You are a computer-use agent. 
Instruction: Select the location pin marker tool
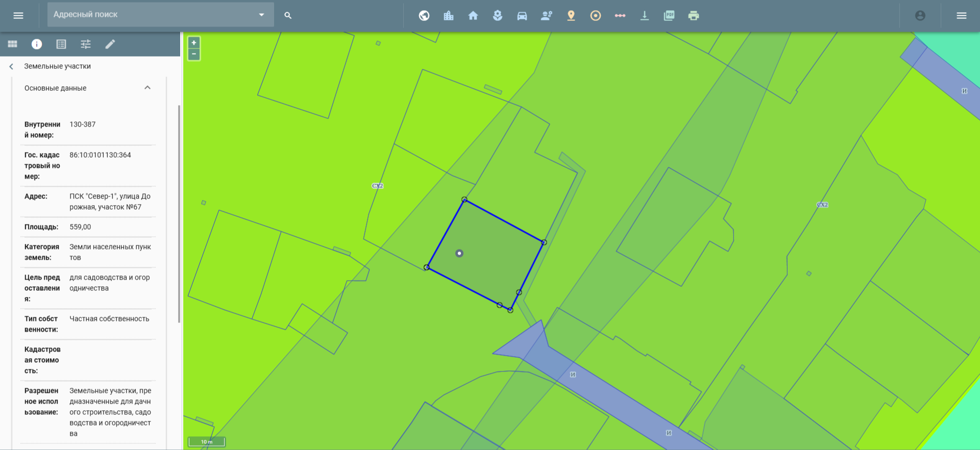point(571,15)
